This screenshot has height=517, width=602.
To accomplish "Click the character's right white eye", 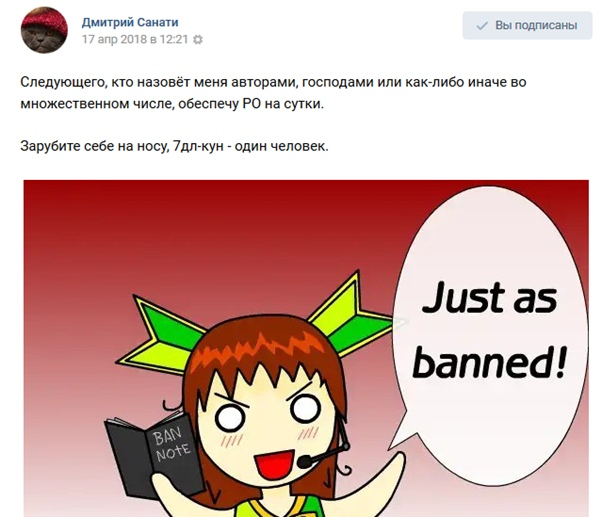I will (x=305, y=408).
